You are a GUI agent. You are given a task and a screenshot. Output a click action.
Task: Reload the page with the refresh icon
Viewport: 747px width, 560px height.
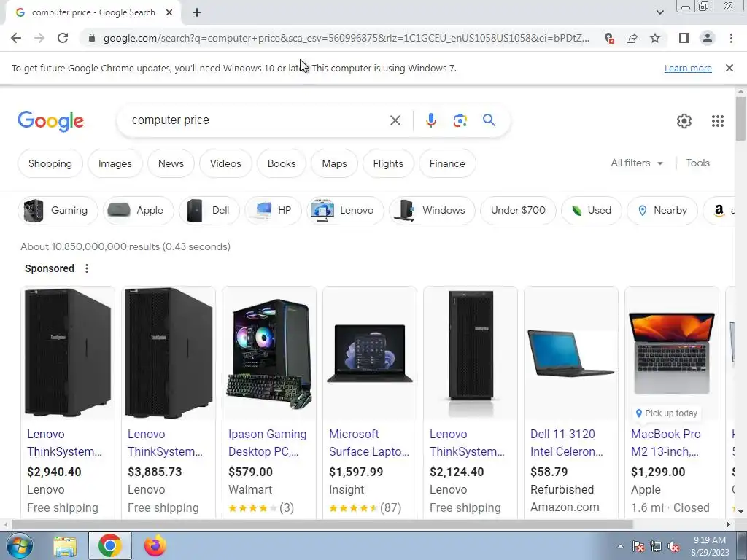63,38
